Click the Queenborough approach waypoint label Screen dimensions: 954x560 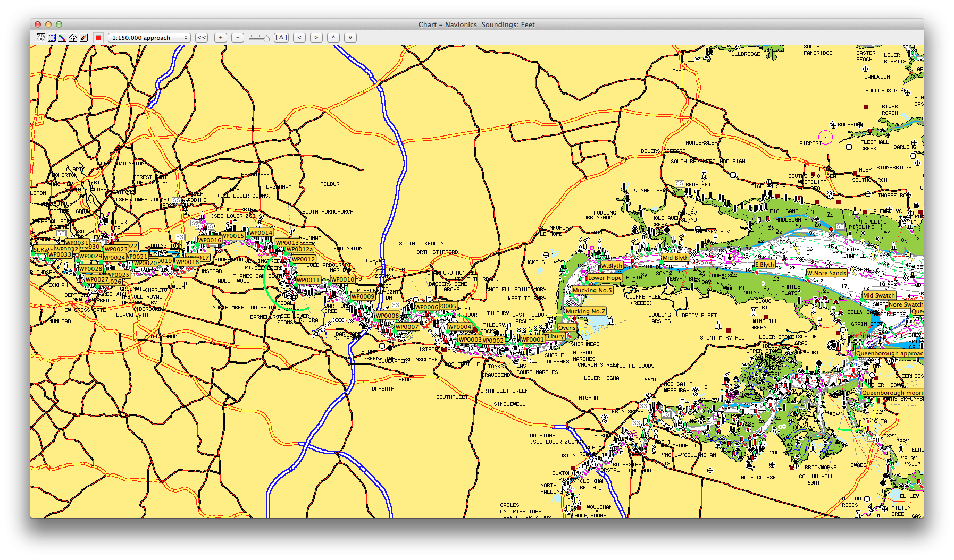pyautogui.click(x=889, y=353)
